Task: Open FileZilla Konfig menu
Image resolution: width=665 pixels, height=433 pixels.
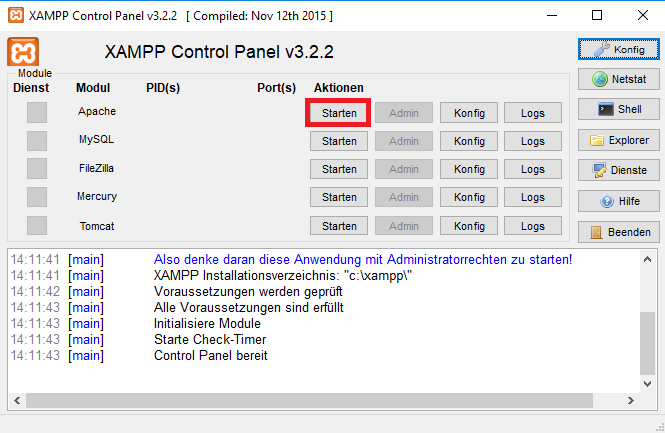Action: [x=469, y=169]
